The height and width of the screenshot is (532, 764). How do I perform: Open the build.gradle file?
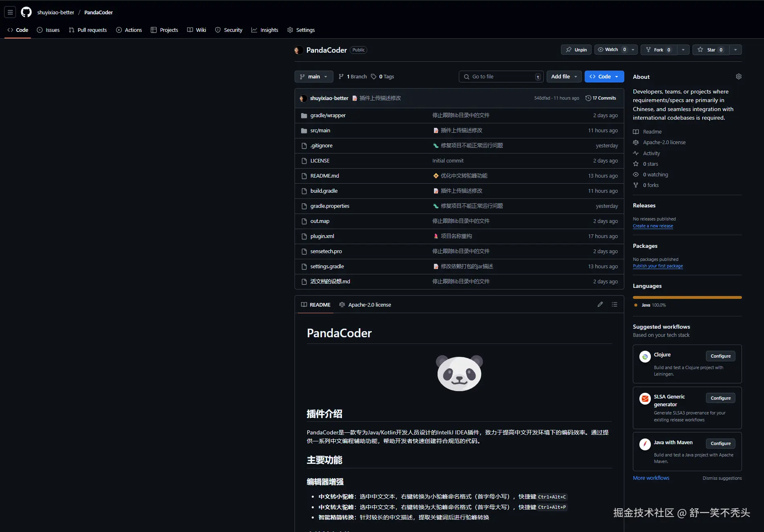coord(324,191)
